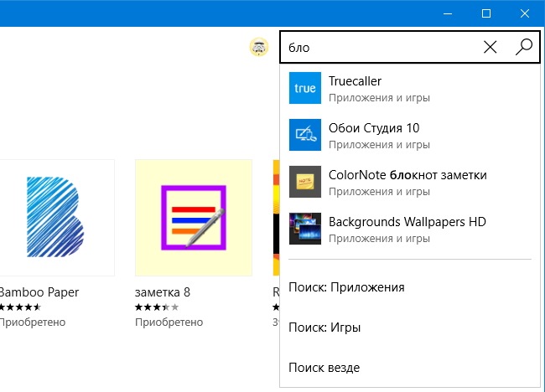Click Приложения и игры under ColorNote
The width and height of the screenshot is (545, 392).
(x=379, y=192)
